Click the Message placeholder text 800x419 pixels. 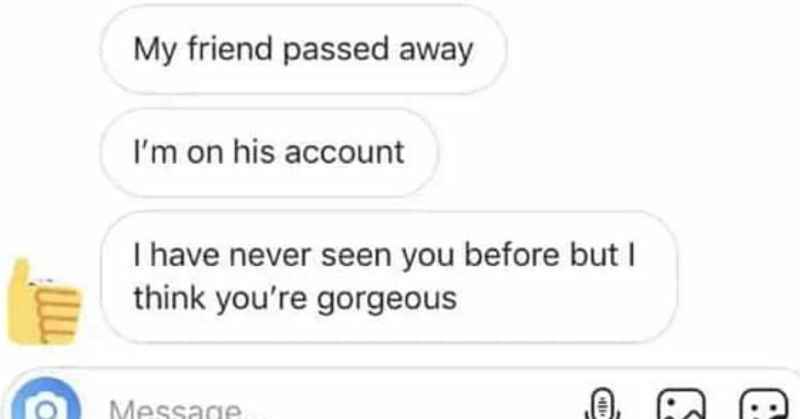(174, 408)
